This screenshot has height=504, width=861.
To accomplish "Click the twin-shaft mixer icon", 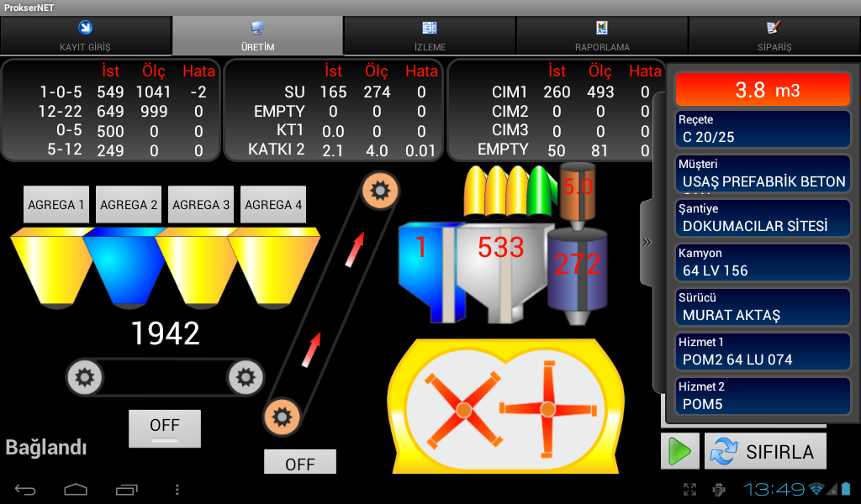I will 506,409.
